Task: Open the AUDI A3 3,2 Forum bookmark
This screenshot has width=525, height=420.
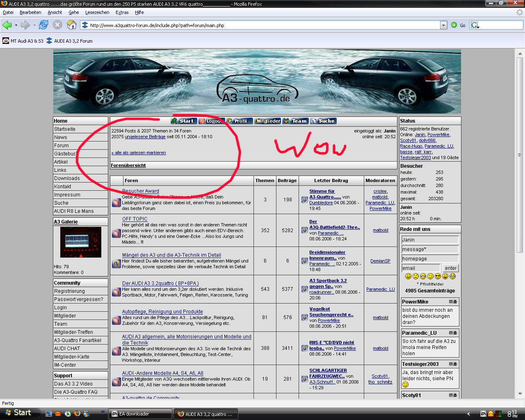Action: point(69,41)
